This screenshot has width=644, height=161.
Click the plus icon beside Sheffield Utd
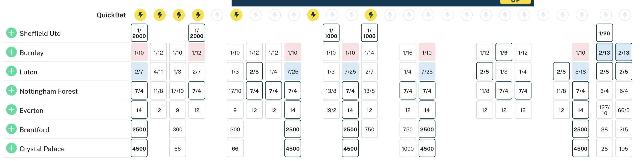11,33
